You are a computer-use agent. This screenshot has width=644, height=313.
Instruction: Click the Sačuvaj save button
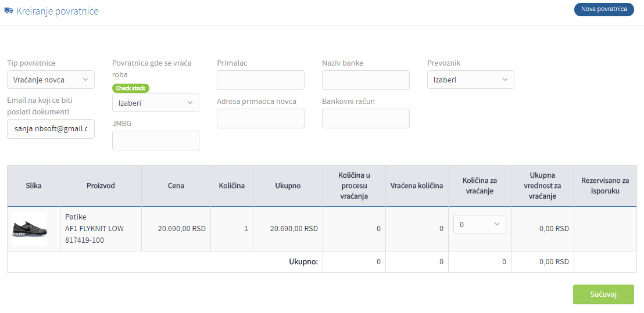point(603,294)
